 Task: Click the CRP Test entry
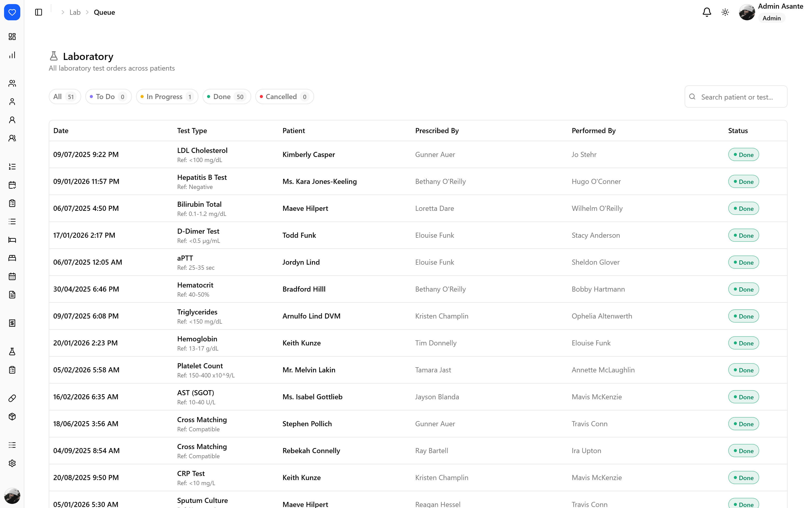[191, 473]
